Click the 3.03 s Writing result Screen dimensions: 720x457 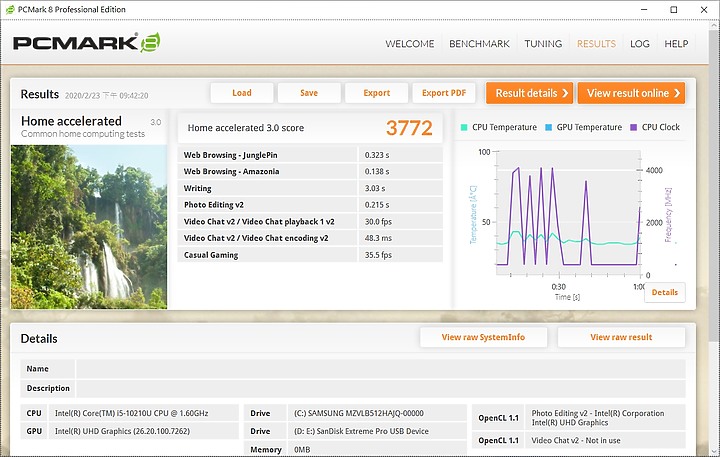pyautogui.click(x=375, y=188)
